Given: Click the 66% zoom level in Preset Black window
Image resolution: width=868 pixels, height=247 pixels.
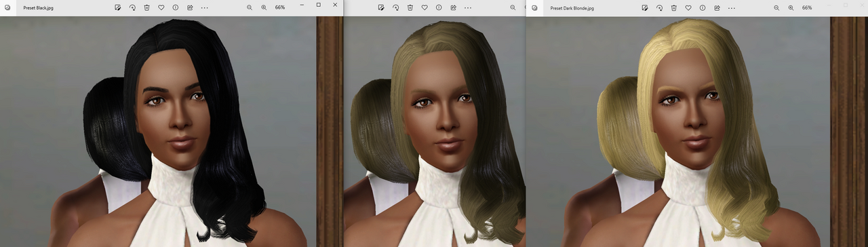Looking at the screenshot, I should 280,7.
